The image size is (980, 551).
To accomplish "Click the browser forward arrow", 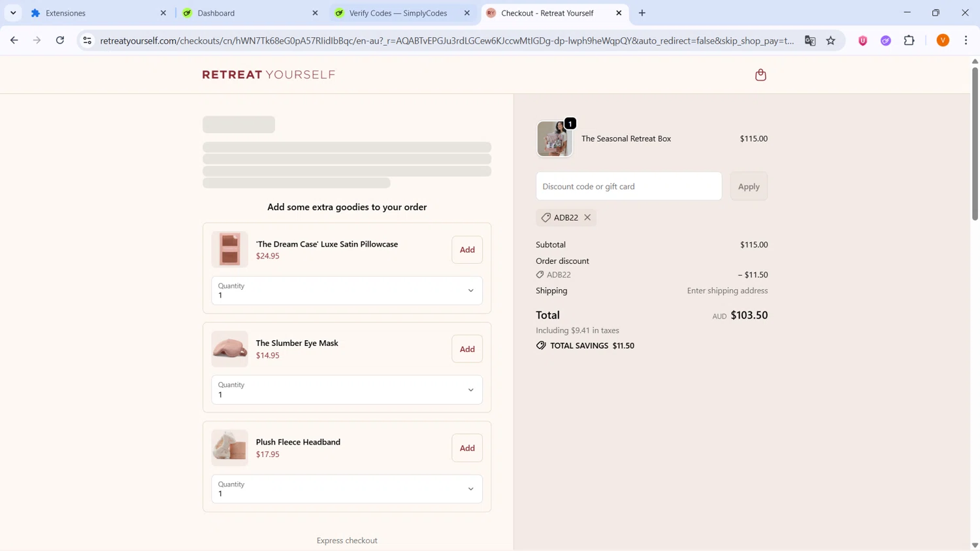I will 37,40.
